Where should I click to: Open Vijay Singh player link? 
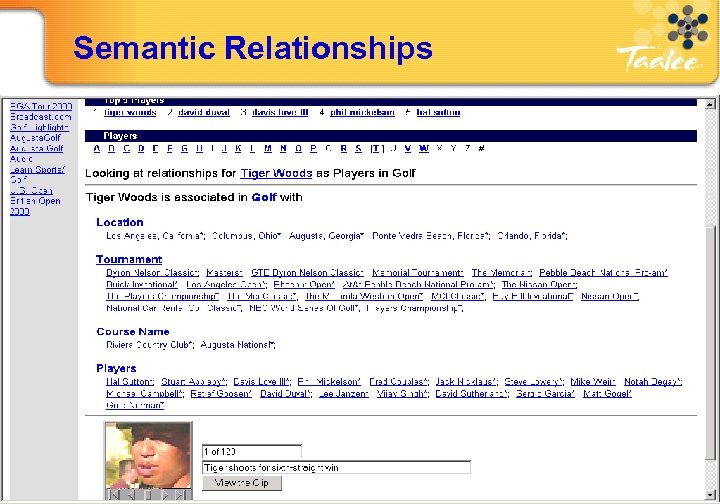pos(403,394)
